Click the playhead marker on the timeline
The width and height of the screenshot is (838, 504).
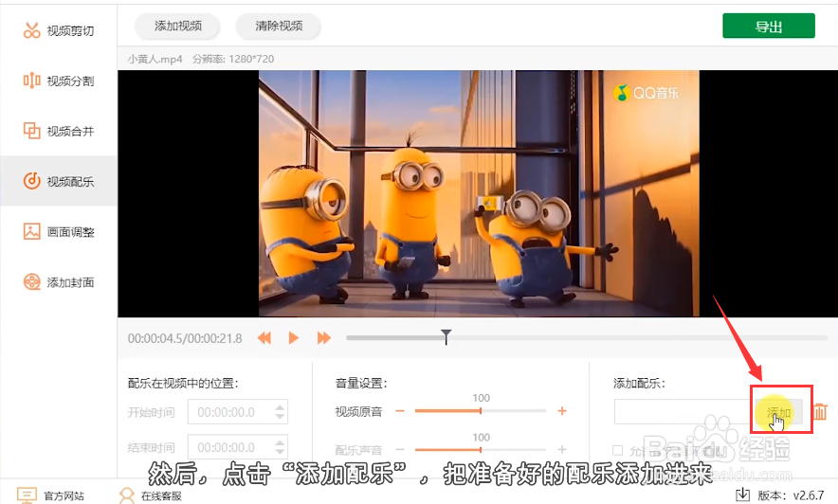click(446, 336)
